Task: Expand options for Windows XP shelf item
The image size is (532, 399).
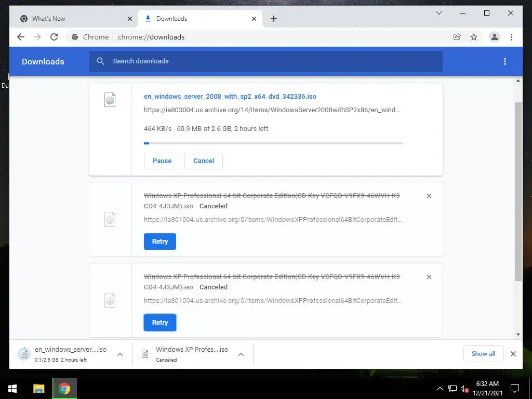Action: point(241,354)
